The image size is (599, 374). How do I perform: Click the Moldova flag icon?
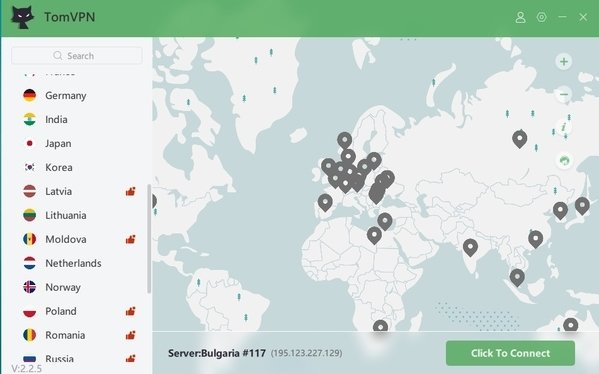(29, 240)
